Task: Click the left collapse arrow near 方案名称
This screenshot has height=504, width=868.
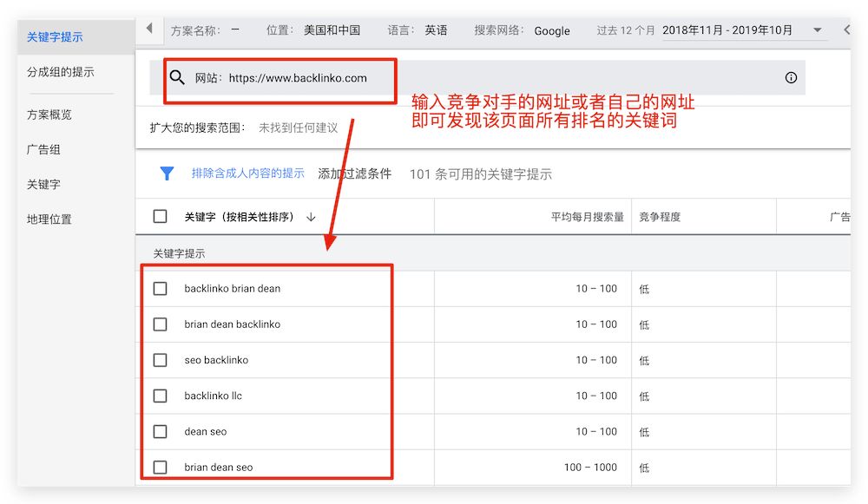Action: [148, 29]
